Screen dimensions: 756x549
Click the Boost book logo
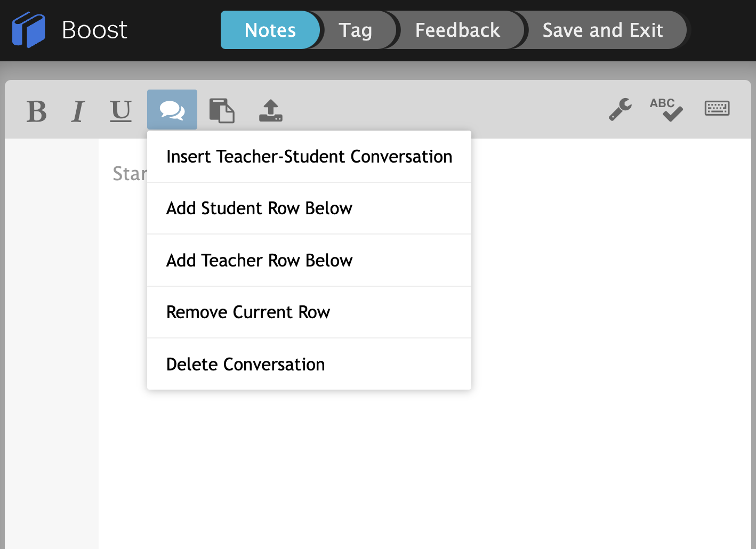[x=28, y=30]
